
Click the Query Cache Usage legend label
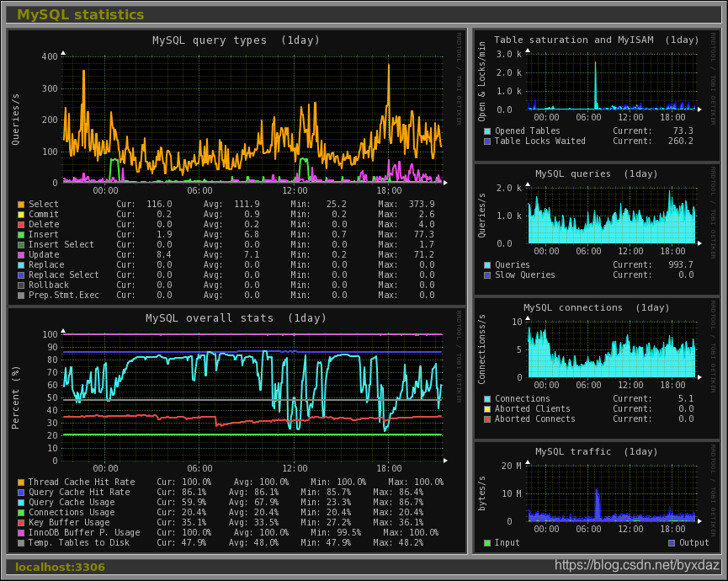(72, 503)
